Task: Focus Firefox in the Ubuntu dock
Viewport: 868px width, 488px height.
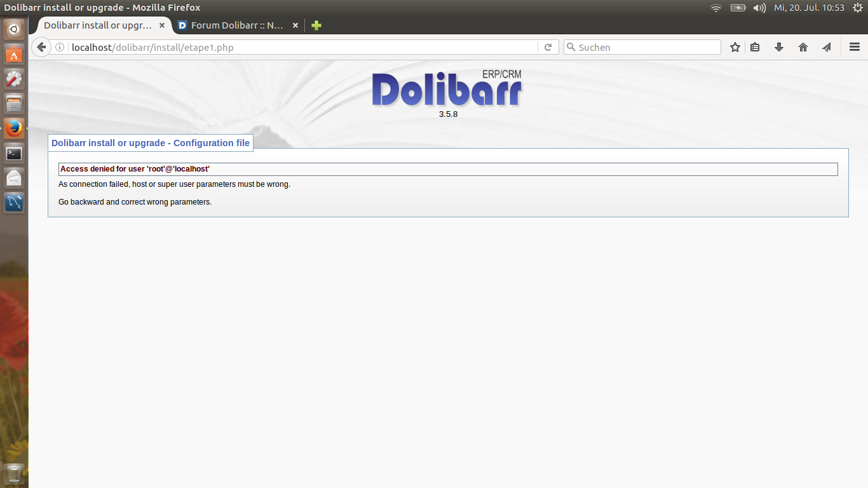Action: (14, 128)
